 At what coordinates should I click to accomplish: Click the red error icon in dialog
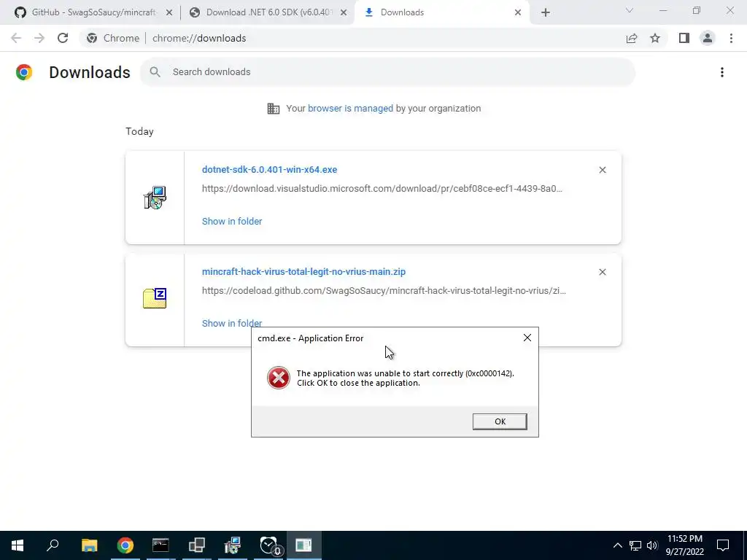point(278,378)
